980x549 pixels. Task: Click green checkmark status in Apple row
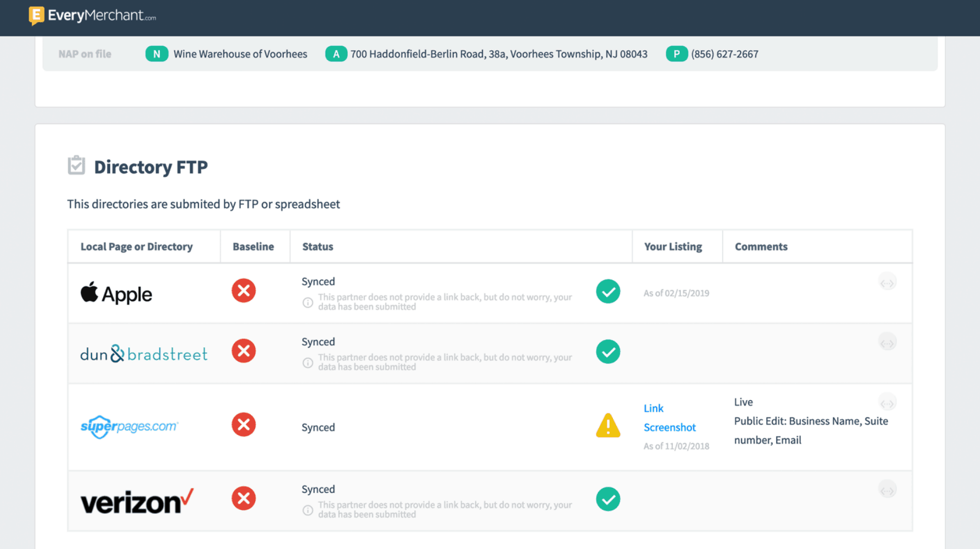(x=608, y=292)
